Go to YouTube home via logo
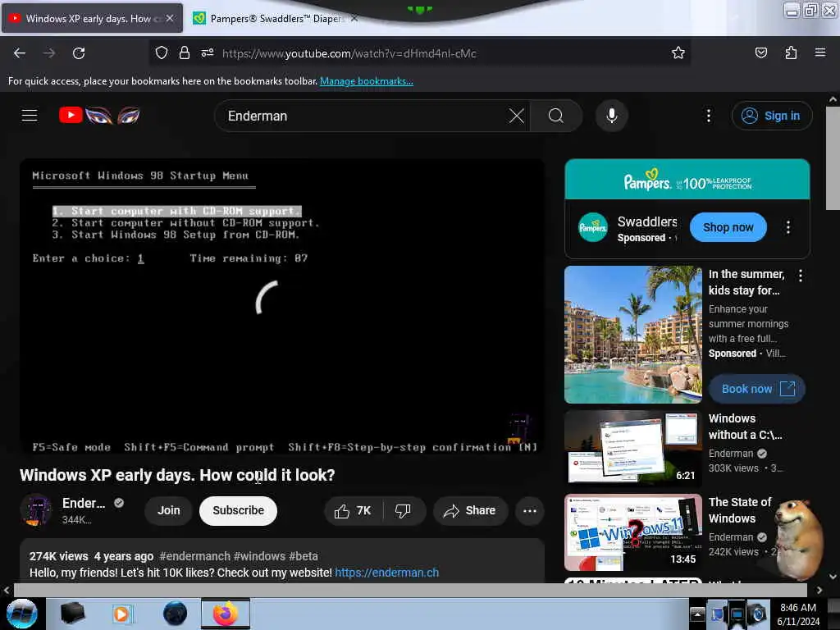This screenshot has width=840, height=630. [x=99, y=115]
